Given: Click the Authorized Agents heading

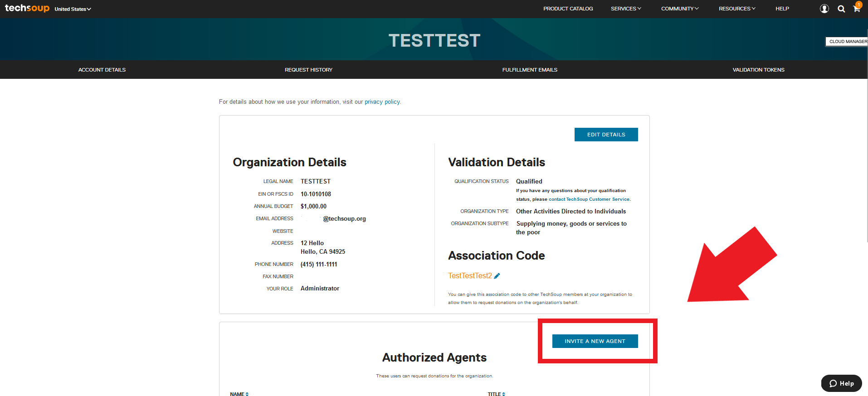Looking at the screenshot, I should (x=434, y=357).
